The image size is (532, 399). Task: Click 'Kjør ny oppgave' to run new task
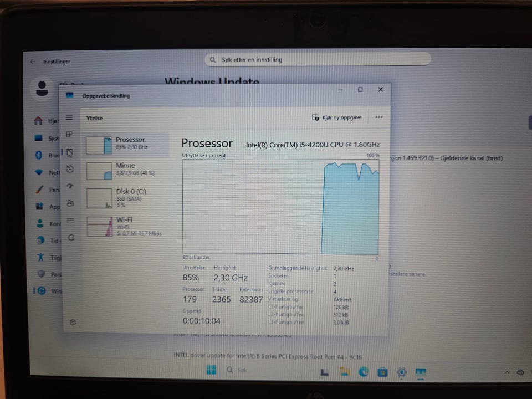[336, 117]
